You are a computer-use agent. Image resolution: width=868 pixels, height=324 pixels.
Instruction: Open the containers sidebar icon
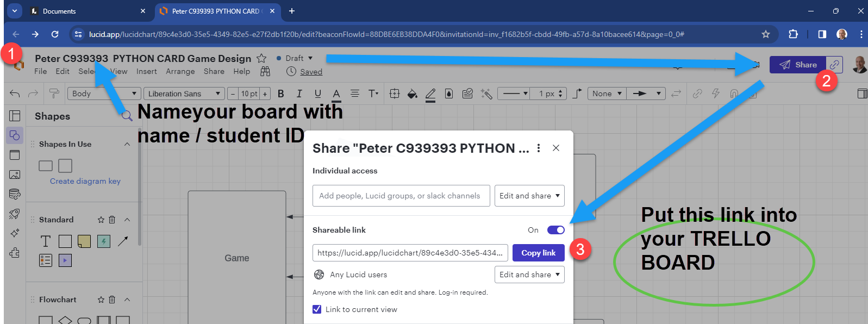pos(15,155)
